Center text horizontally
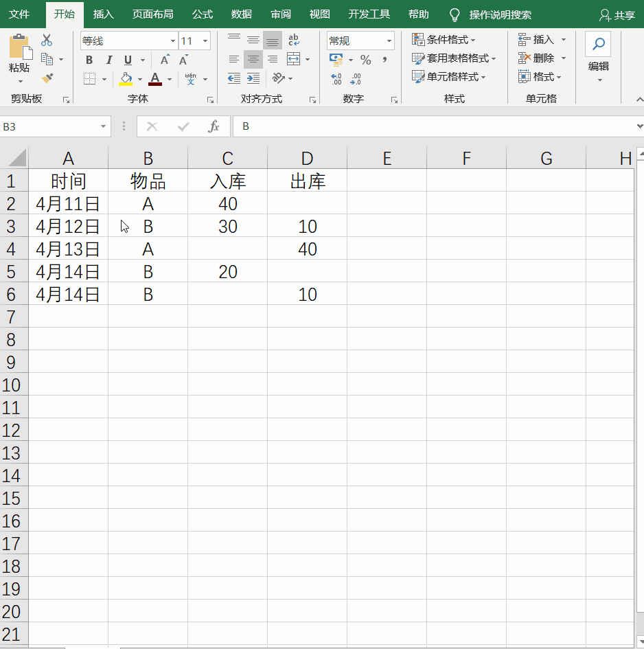The height and width of the screenshot is (649, 644). [x=253, y=59]
